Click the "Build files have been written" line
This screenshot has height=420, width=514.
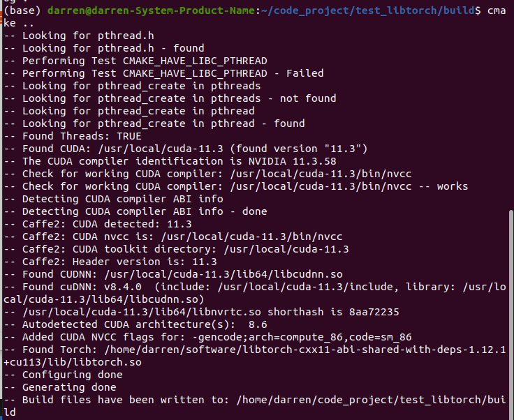click(x=258, y=400)
